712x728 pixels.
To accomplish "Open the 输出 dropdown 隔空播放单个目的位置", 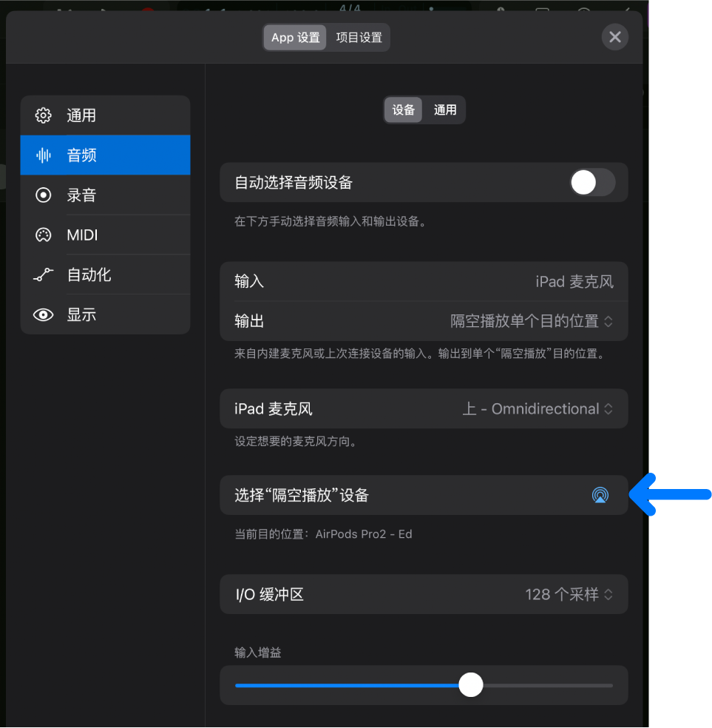I will click(x=531, y=321).
